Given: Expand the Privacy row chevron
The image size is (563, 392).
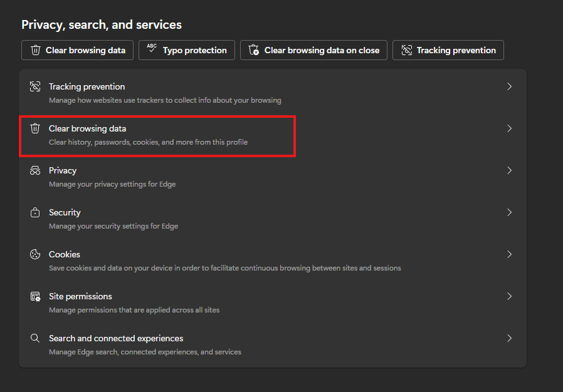Looking at the screenshot, I should click(509, 170).
